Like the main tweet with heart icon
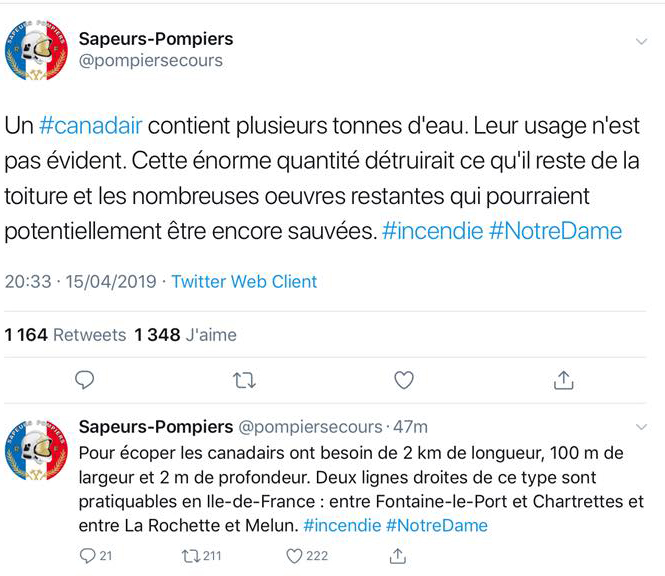Viewport: 665px width, 576px height. [403, 380]
